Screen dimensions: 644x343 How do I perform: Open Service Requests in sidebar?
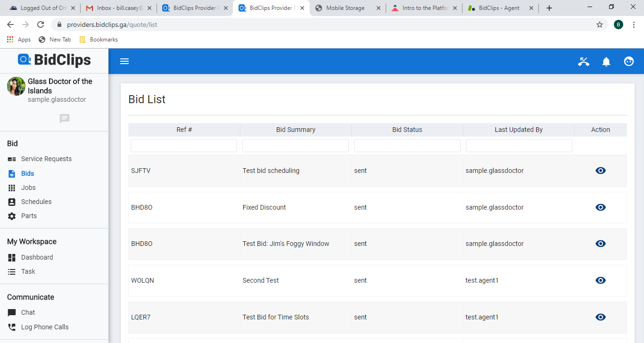pyautogui.click(x=46, y=159)
